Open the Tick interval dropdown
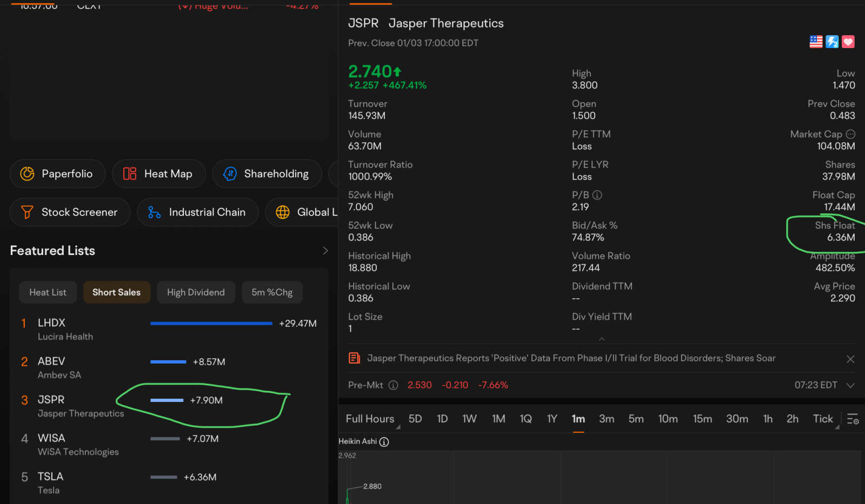865x504 pixels. tap(826, 419)
